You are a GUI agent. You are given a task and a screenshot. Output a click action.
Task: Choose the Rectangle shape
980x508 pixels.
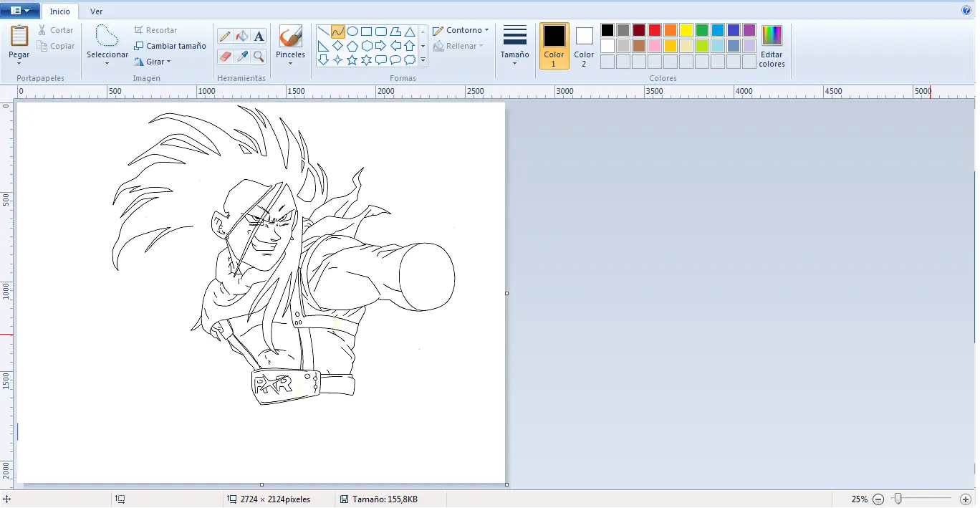pyautogui.click(x=367, y=32)
